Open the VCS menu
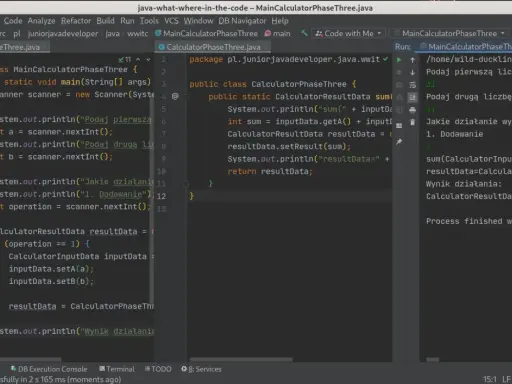 [x=171, y=21]
